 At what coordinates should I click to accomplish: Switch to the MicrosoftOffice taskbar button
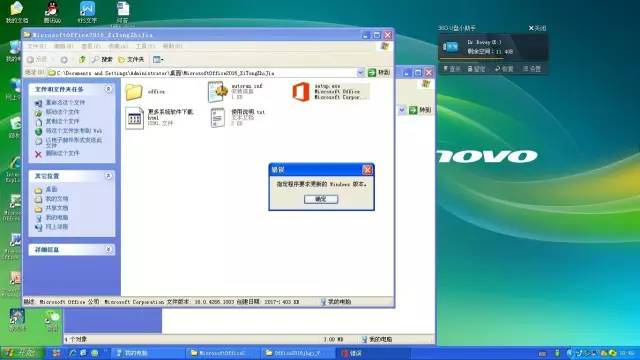223,353
